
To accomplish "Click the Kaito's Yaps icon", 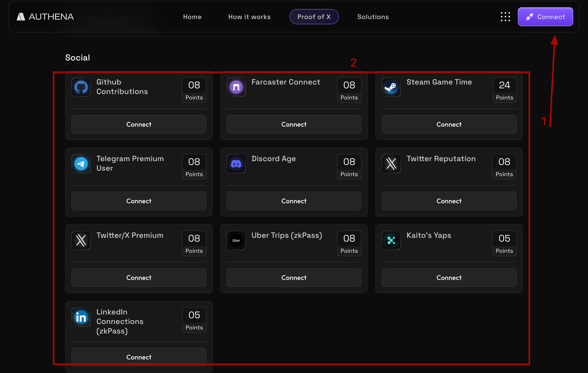I will click(x=391, y=240).
